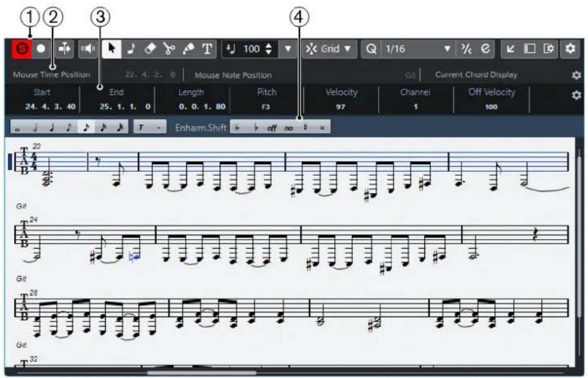Click the TAB clef on the first staff

[24, 162]
